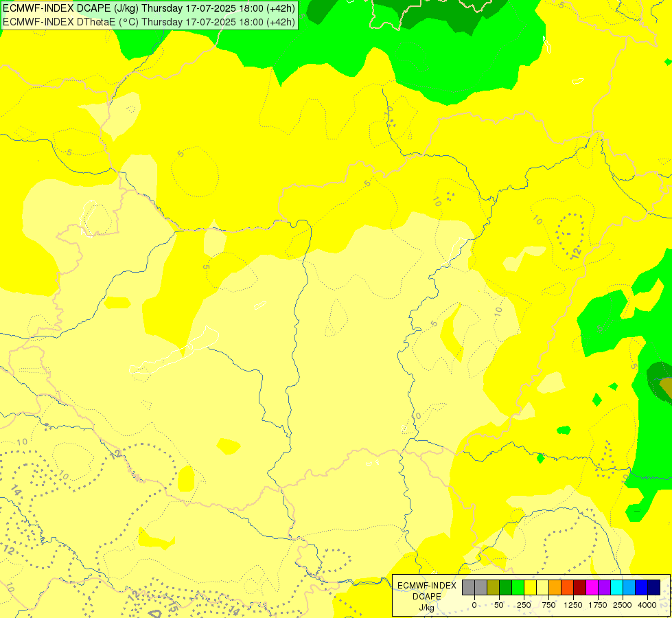The image size is (672, 618).
Task: Select the olive legend swatch
Action: point(494,587)
